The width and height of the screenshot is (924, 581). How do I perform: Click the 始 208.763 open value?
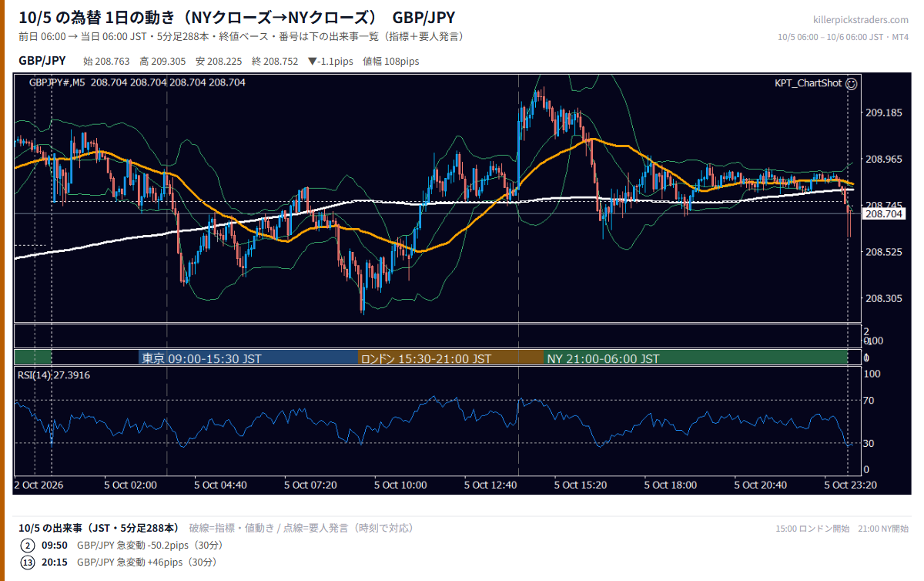pyautogui.click(x=106, y=62)
